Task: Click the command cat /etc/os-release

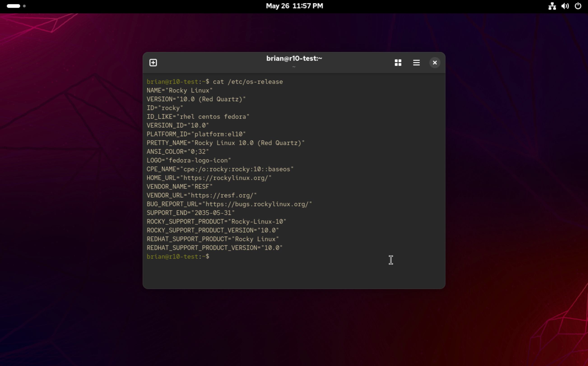Action: 248,82
